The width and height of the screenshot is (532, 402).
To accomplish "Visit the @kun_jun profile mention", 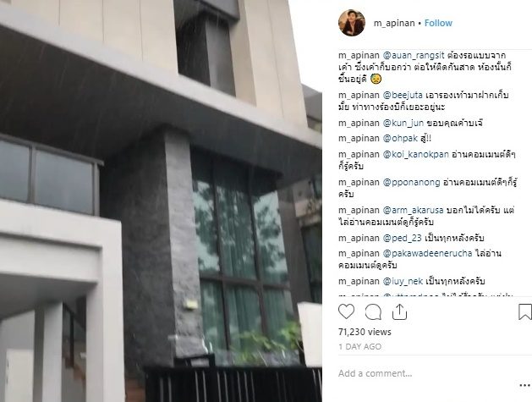I will click(403, 123).
